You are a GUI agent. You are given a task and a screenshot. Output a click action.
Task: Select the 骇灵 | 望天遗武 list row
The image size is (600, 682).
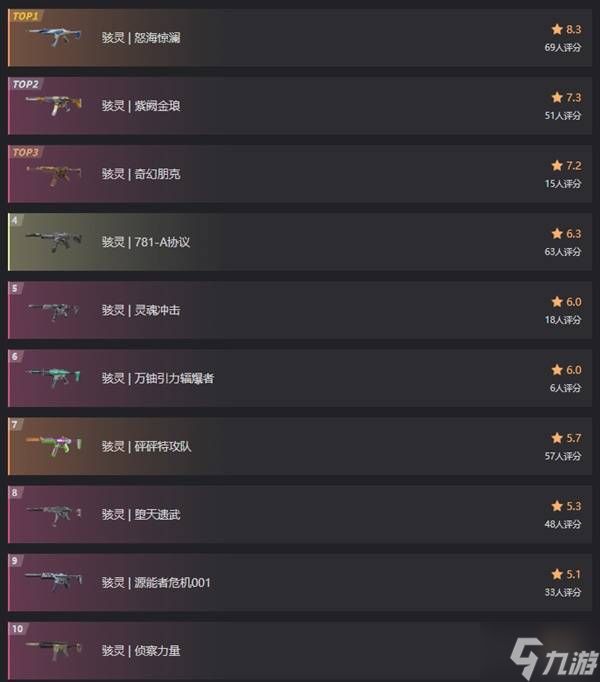click(300, 514)
